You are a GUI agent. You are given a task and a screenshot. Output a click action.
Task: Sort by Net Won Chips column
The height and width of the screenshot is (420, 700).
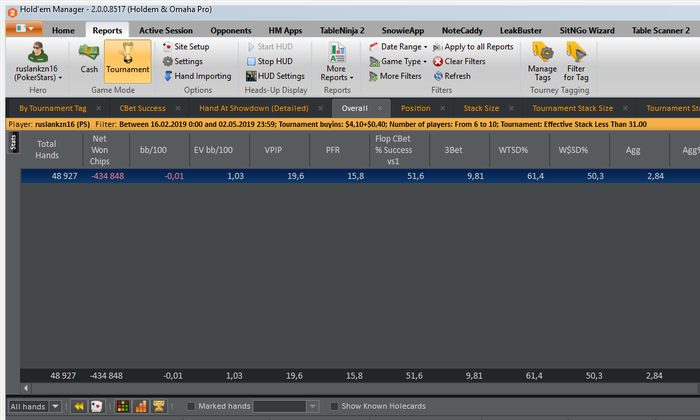click(x=99, y=150)
